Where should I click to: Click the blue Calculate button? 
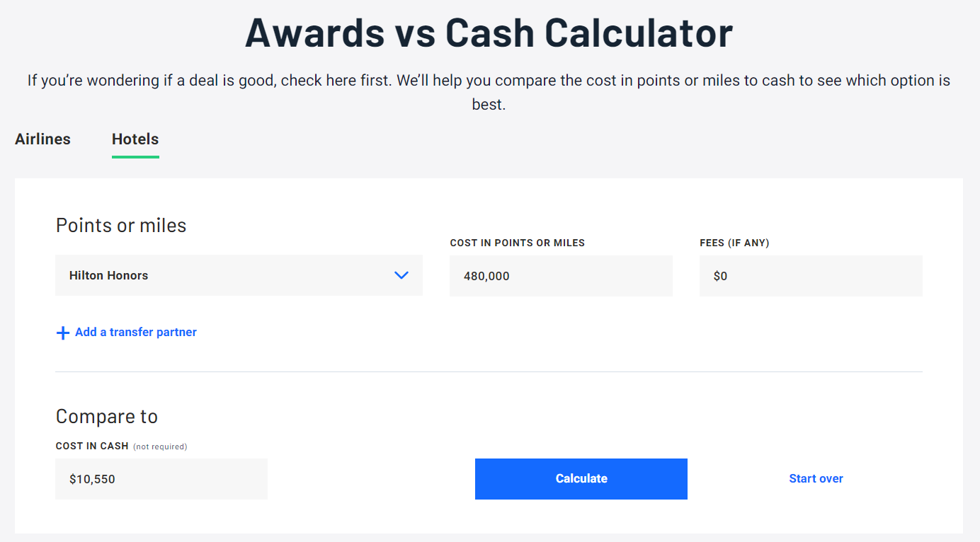(581, 479)
